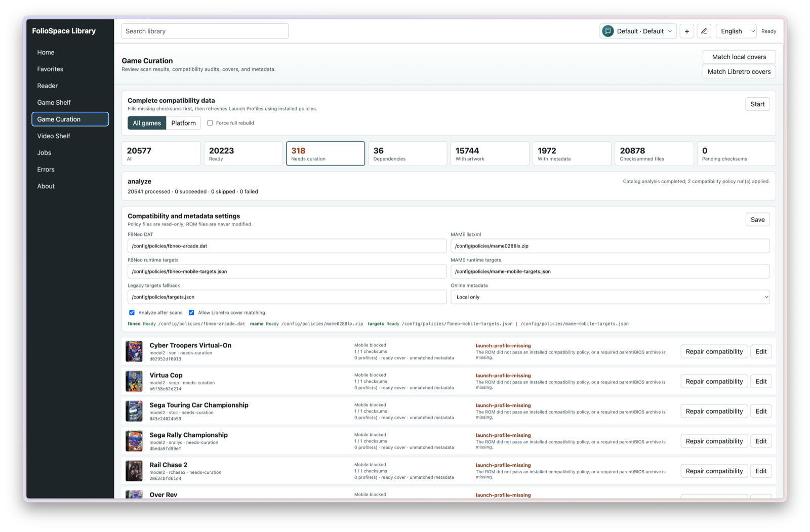Click FolioSpace Library heading
This screenshot has width=810, height=532.
pyautogui.click(x=64, y=31)
